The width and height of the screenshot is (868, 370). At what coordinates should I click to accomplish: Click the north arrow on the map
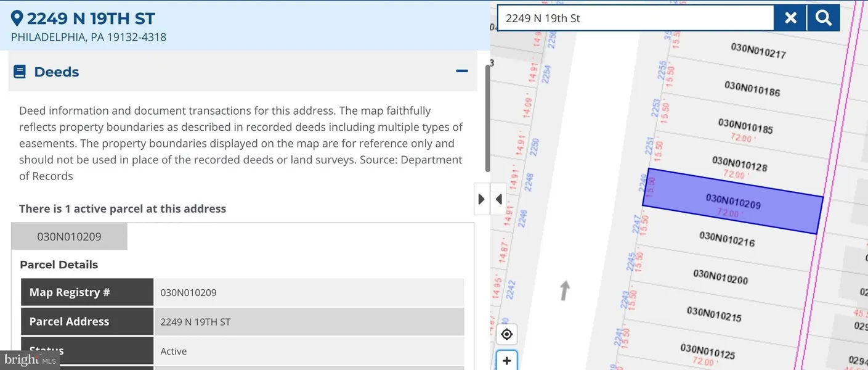(564, 290)
